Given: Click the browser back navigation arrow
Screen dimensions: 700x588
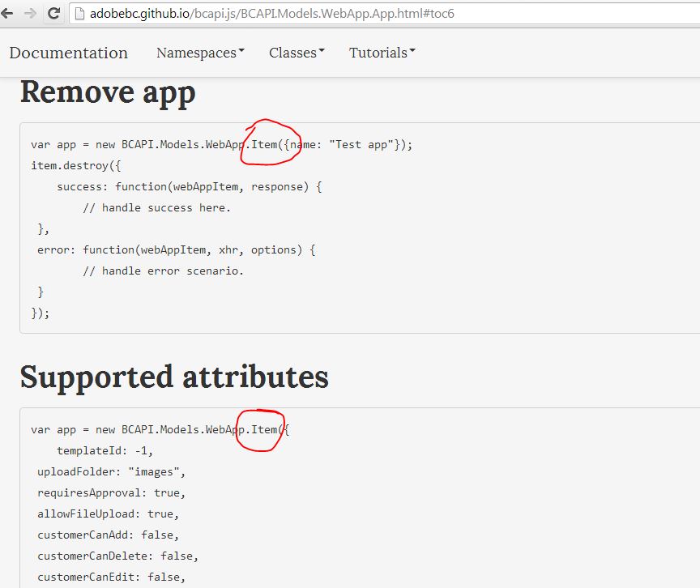Looking at the screenshot, I should (x=11, y=13).
